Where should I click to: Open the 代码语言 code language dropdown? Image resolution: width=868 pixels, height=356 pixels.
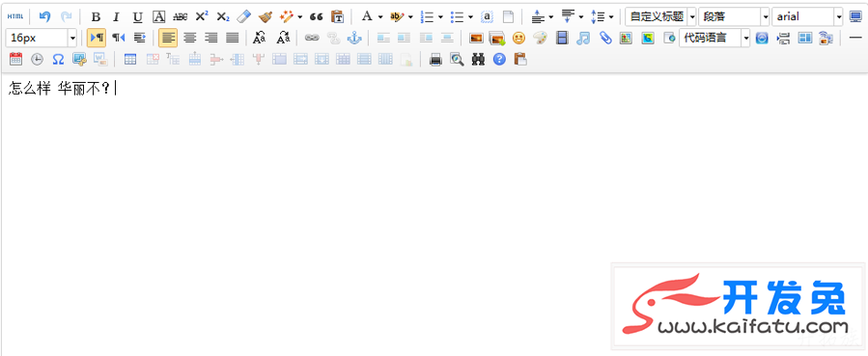(714, 38)
